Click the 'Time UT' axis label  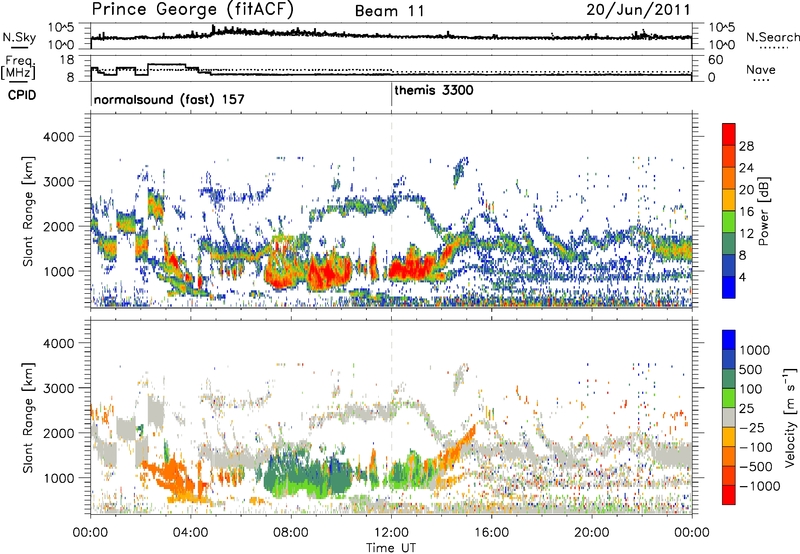(x=391, y=548)
